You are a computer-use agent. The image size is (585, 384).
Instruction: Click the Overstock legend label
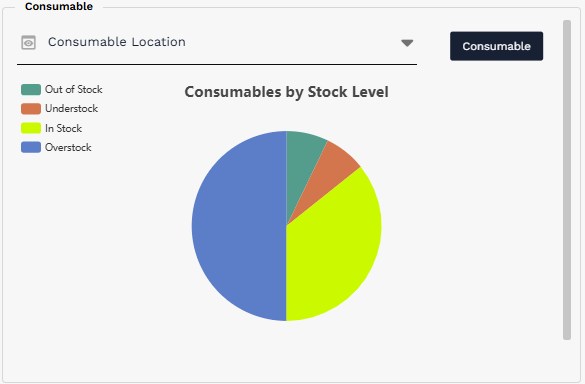click(68, 147)
